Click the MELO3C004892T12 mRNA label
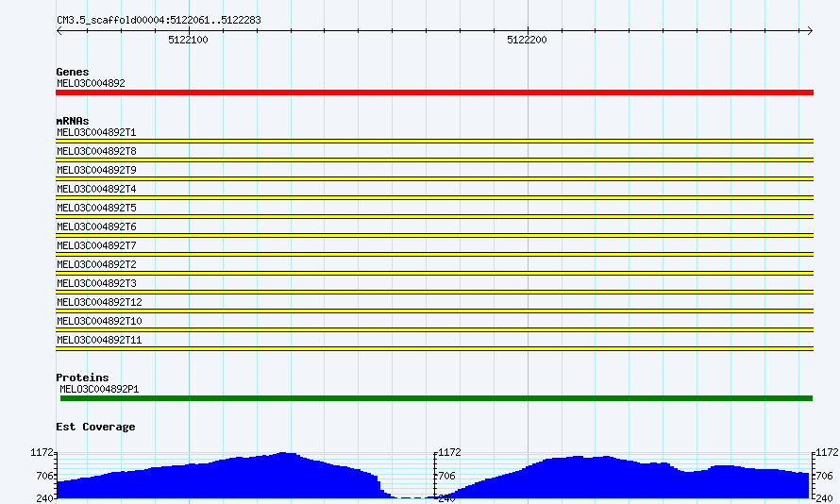This screenshot has height=504, width=840. click(100, 302)
